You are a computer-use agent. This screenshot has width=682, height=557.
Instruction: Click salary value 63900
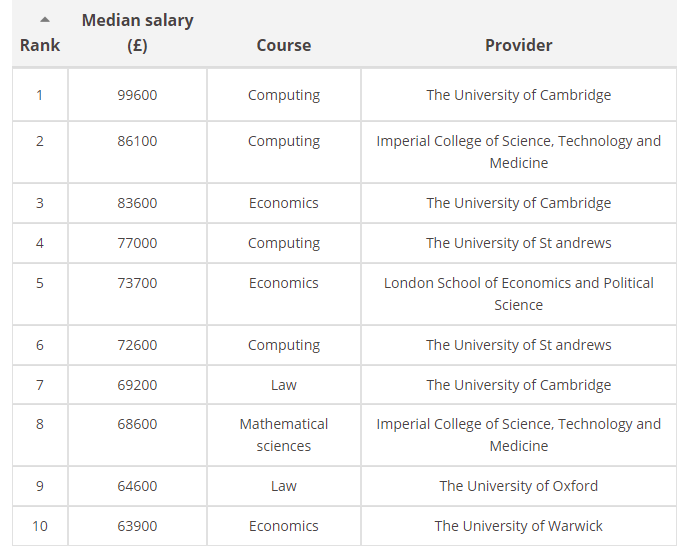tap(137, 526)
